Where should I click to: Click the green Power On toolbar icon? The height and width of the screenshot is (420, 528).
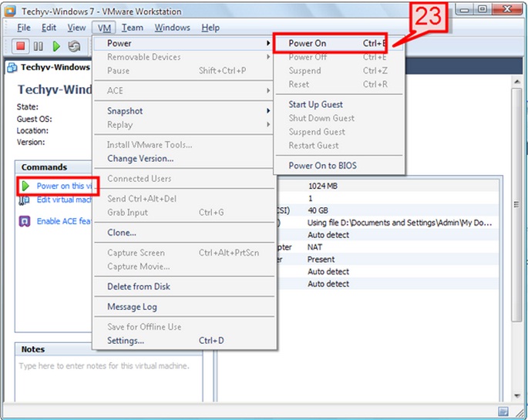56,46
